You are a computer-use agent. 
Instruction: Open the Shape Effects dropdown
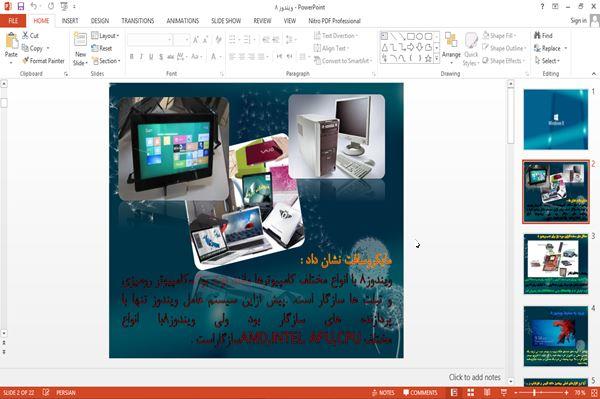[x=503, y=60]
